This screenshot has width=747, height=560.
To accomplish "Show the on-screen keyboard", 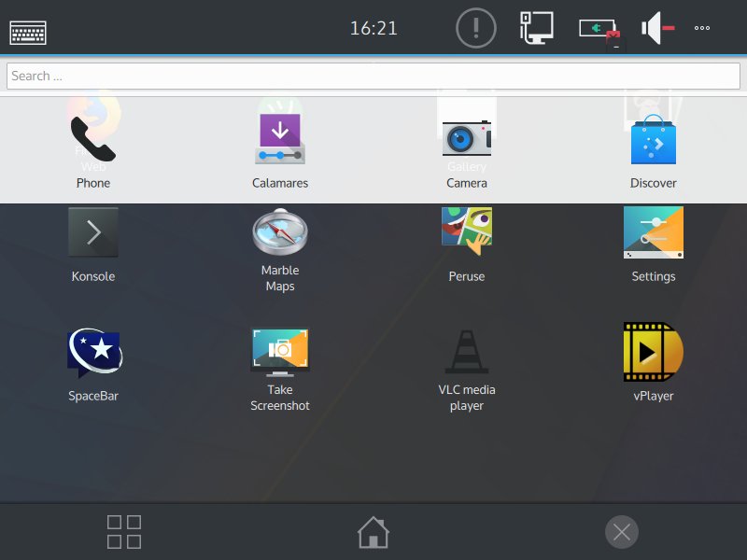I will click(28, 27).
